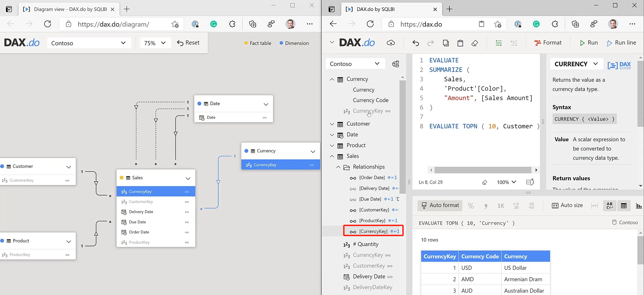Decrease decimal places icon
This screenshot has height=295, width=644.
coord(531,206)
